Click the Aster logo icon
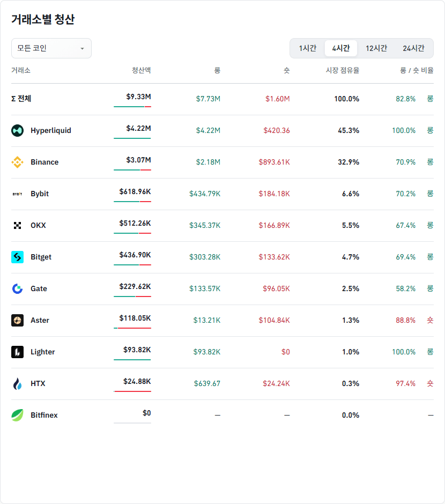 [17, 321]
